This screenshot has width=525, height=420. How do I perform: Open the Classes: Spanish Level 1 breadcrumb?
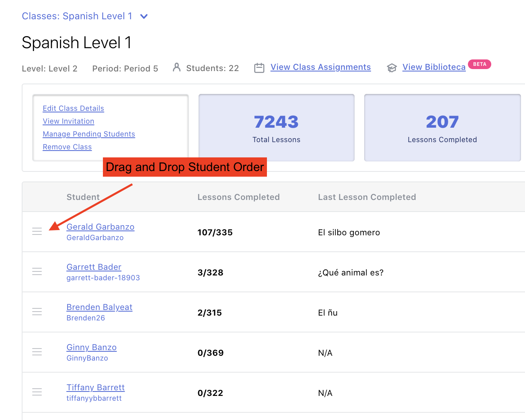pyautogui.click(x=77, y=16)
